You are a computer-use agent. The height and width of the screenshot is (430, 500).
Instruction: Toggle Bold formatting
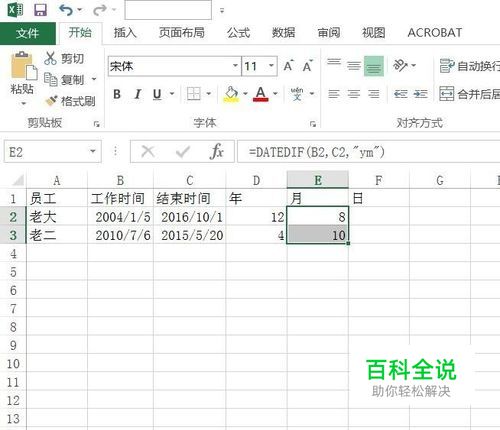pyautogui.click(x=117, y=94)
